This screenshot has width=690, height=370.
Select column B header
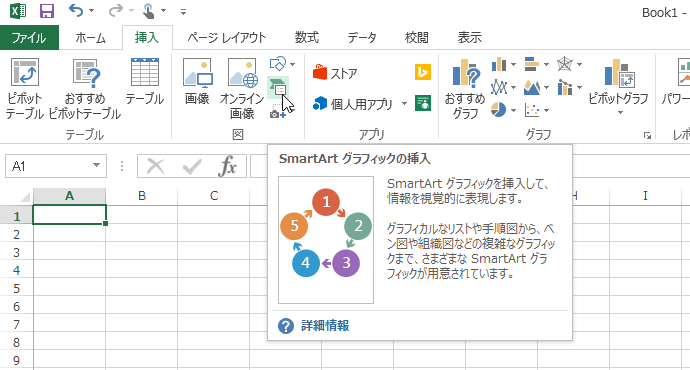click(142, 196)
